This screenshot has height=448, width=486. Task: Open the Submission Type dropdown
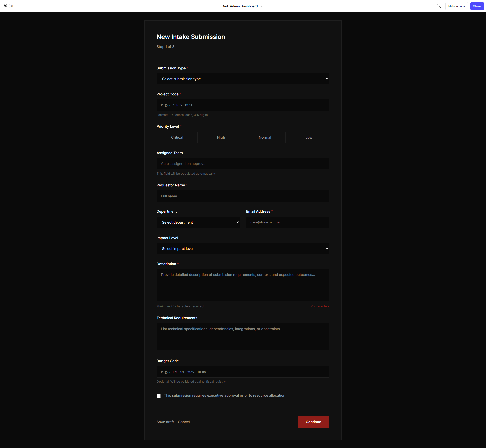click(x=243, y=79)
